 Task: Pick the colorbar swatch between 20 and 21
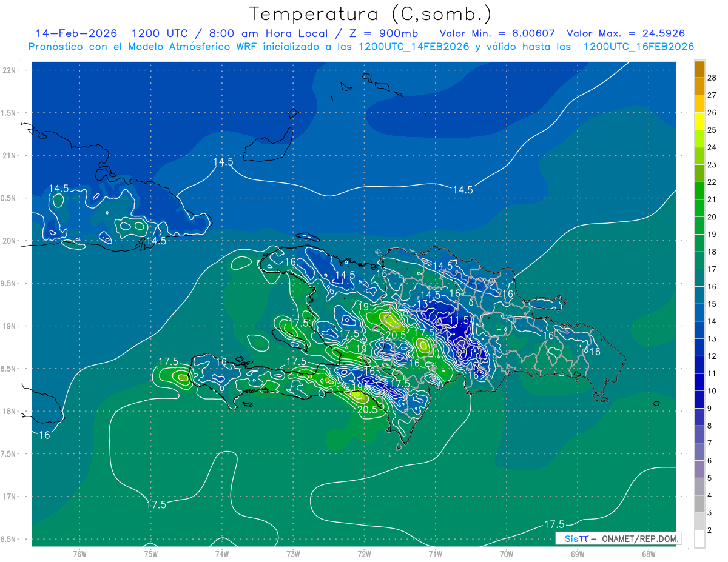point(699,208)
